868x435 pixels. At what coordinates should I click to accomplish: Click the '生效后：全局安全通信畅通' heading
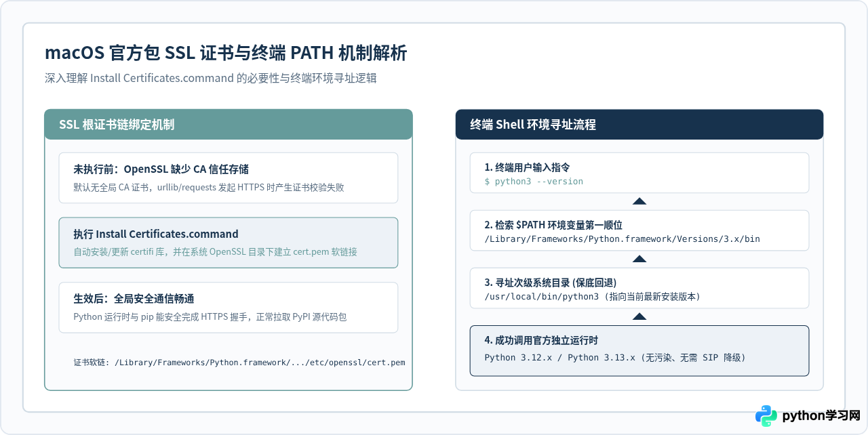[x=134, y=299]
